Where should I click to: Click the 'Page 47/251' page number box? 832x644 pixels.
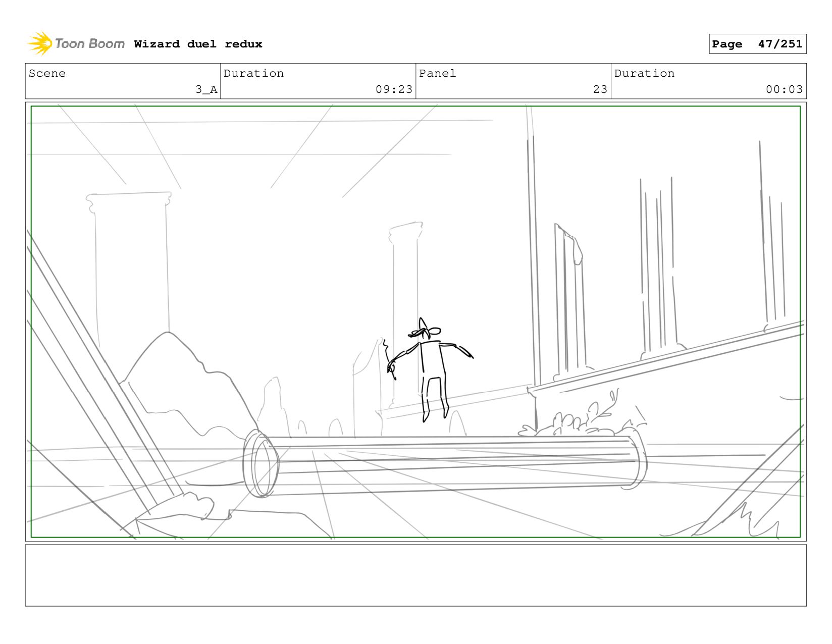click(757, 44)
